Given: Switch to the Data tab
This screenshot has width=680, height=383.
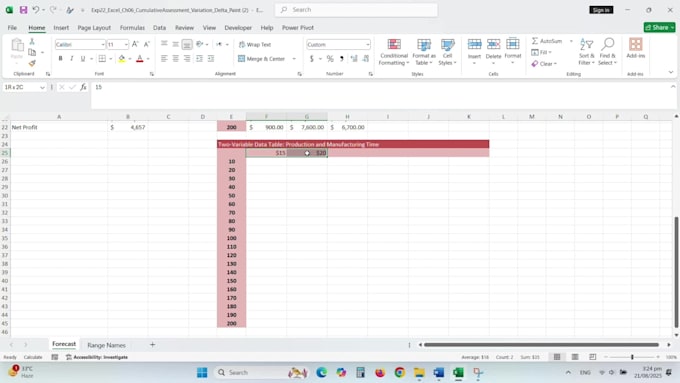Looking at the screenshot, I should [x=159, y=27].
